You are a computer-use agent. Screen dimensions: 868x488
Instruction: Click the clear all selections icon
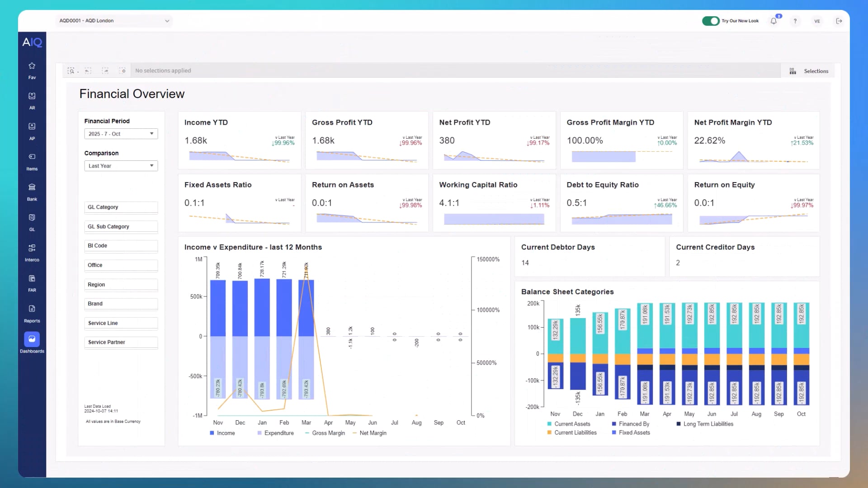pos(123,70)
